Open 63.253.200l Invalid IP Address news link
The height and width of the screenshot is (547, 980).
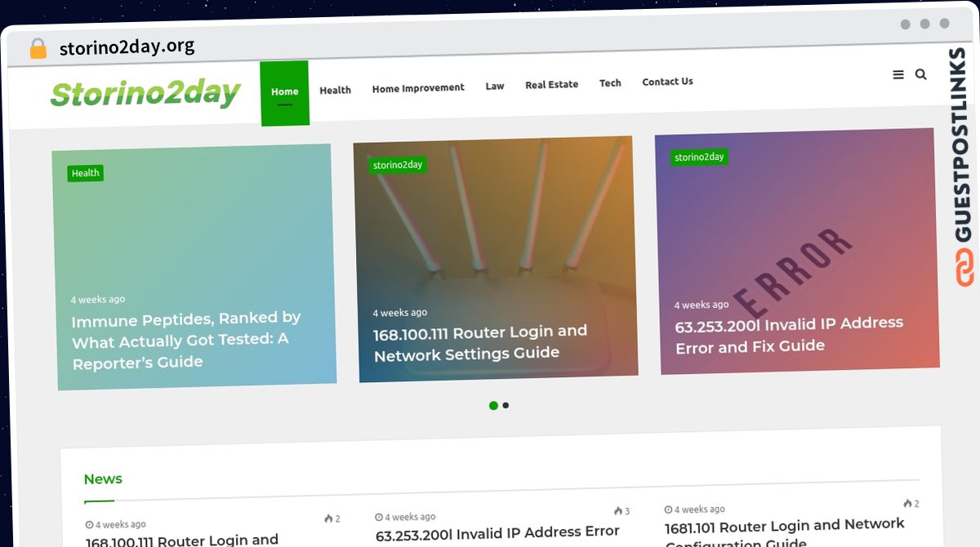pos(497,534)
